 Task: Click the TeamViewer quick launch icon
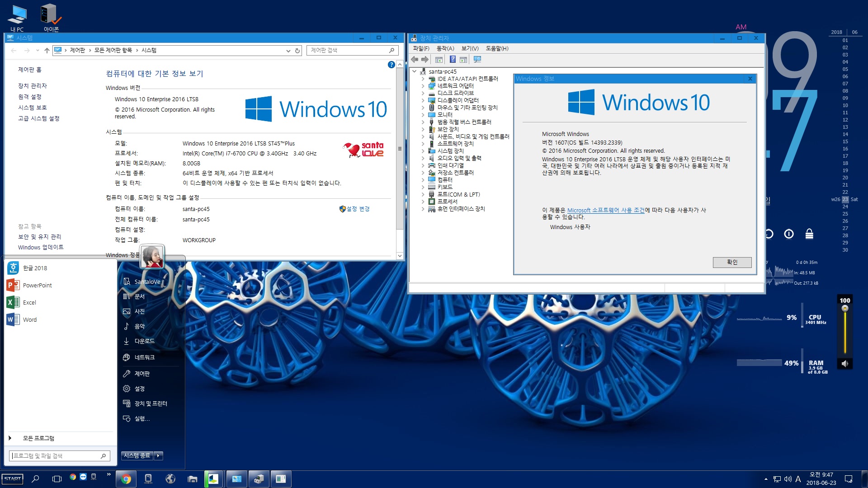pyautogui.click(x=83, y=476)
